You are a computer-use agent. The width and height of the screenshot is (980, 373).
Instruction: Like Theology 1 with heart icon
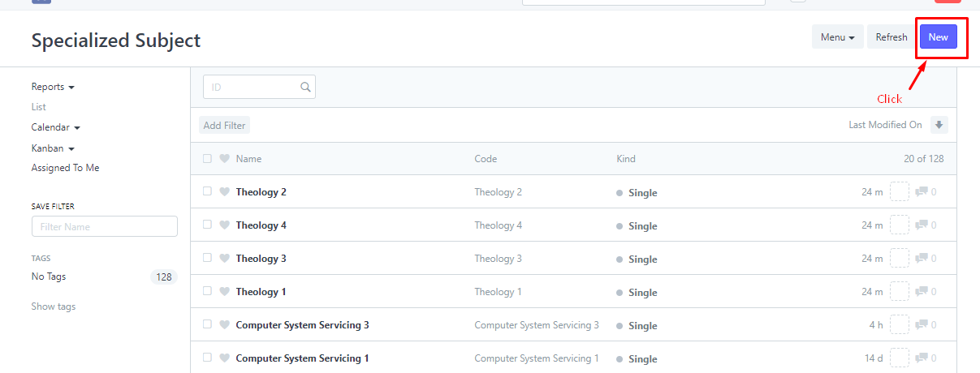click(225, 292)
